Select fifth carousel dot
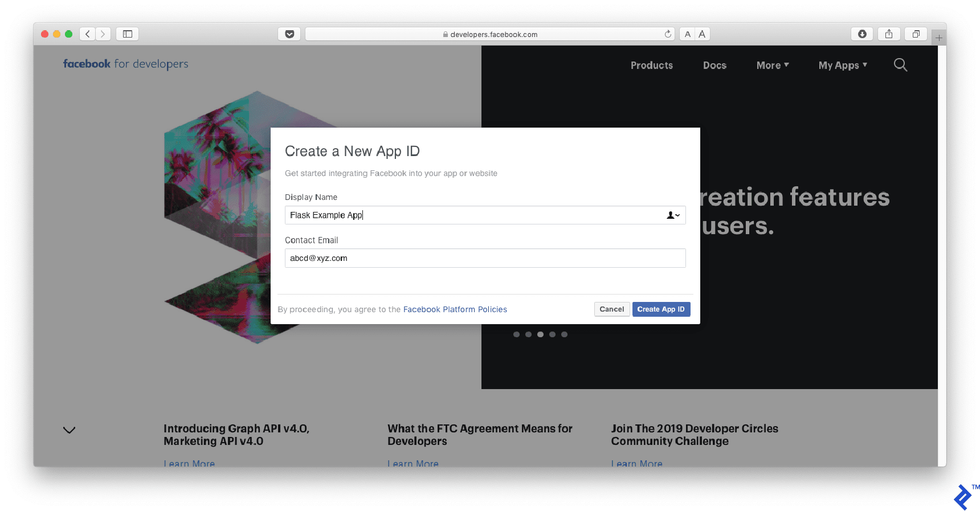The width and height of the screenshot is (980, 511). coord(564,334)
